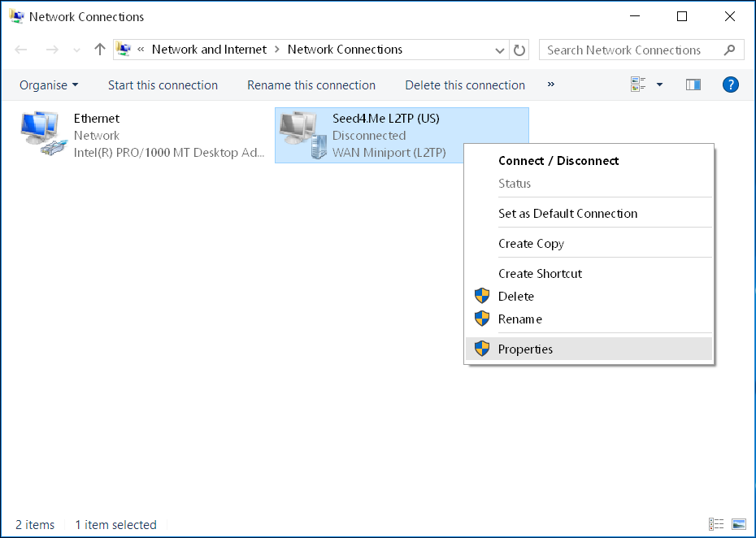Navigate up one folder level
The width and height of the screenshot is (756, 538).
pyautogui.click(x=99, y=50)
